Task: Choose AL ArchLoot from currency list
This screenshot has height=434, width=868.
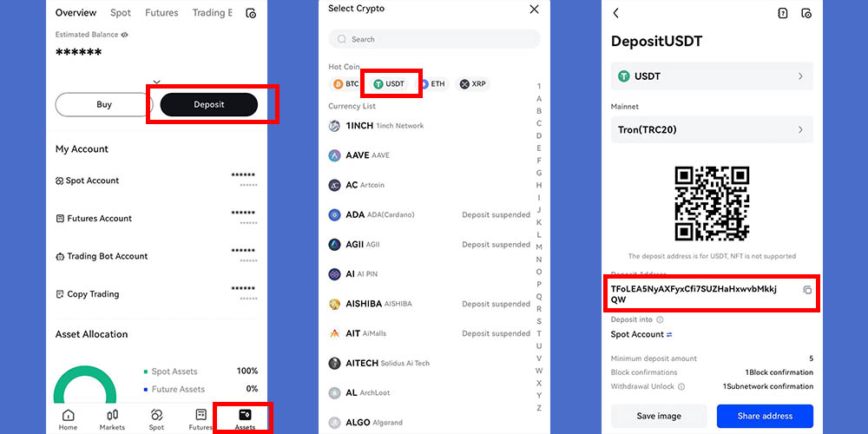Action: [429, 393]
